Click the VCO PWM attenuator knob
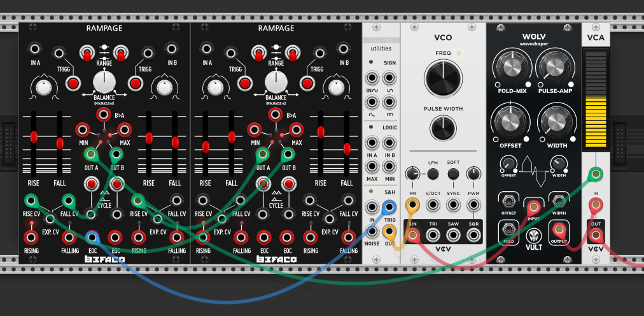644x316 pixels. click(473, 174)
